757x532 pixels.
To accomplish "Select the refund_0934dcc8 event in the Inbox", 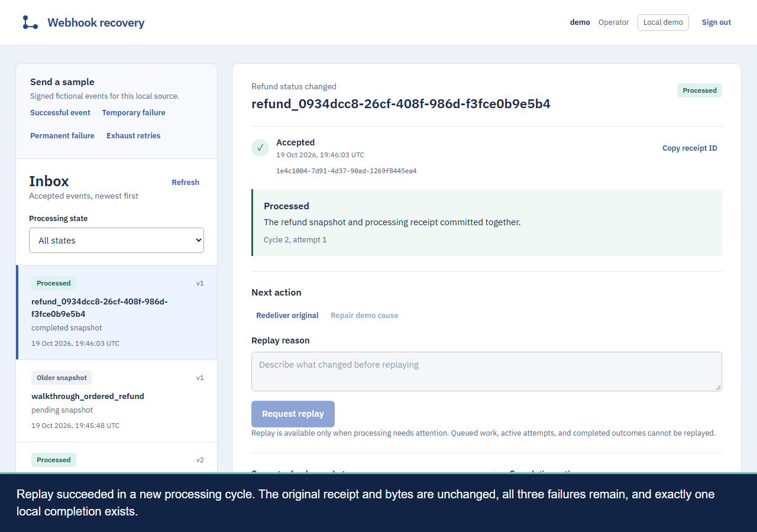I will (x=117, y=313).
